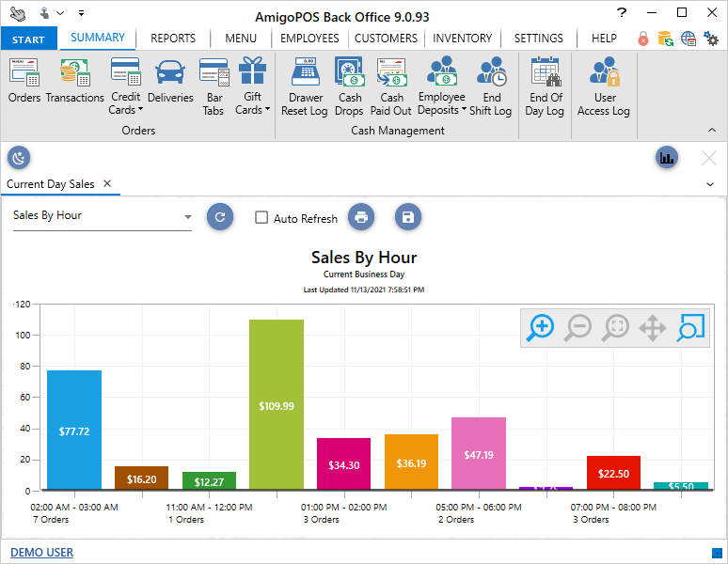Switch to the MENU tab
728x564 pixels.
241,39
